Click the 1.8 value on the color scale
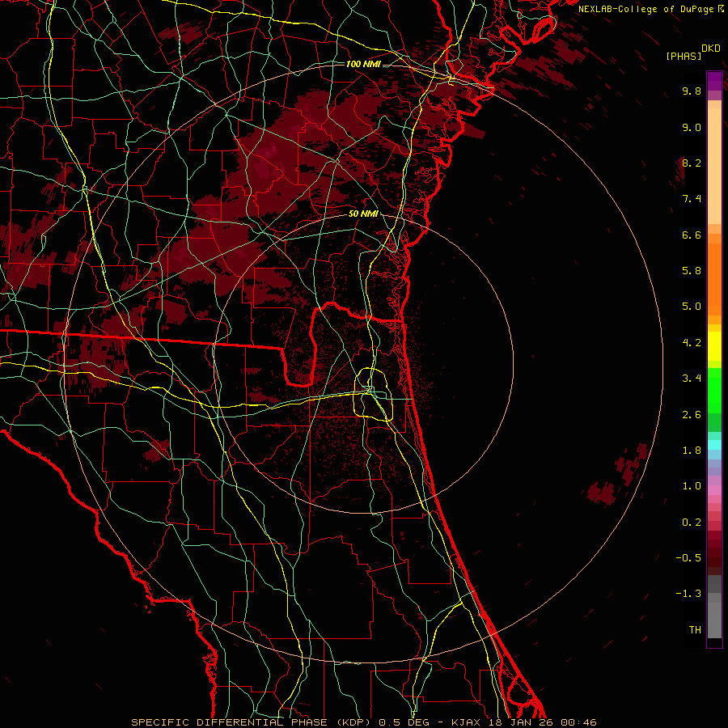Screen dimensions: 728x728 point(692,451)
